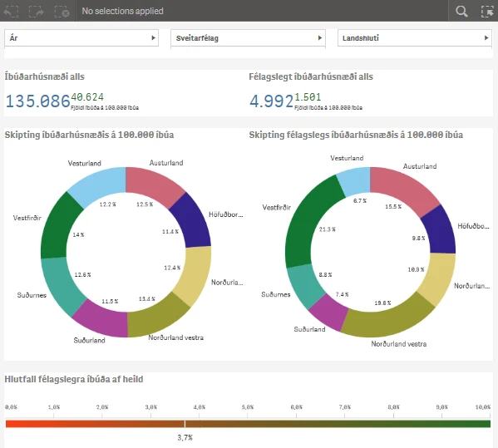498x448 pixels.
Task: Click the clear all selections icon
Action: click(62, 11)
